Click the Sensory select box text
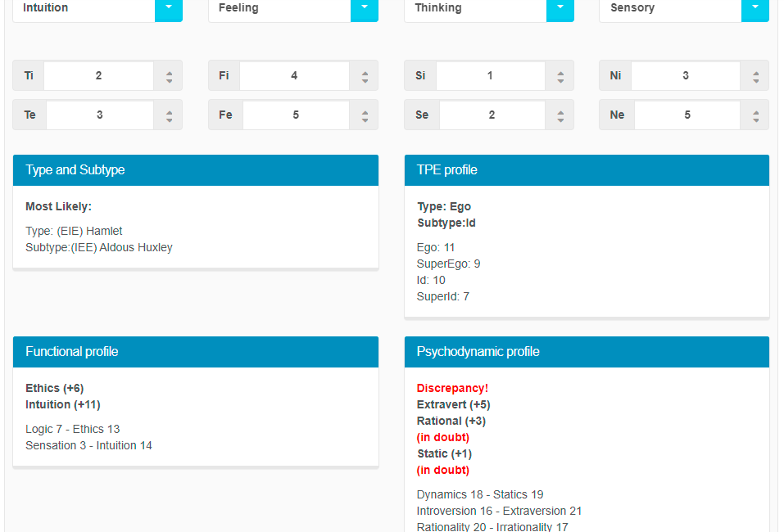Viewport: 784px width, 532px height. coord(632,7)
